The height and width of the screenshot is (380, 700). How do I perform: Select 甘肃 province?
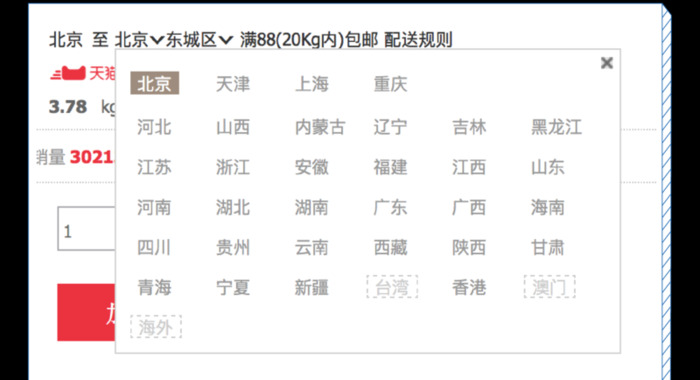coord(548,247)
